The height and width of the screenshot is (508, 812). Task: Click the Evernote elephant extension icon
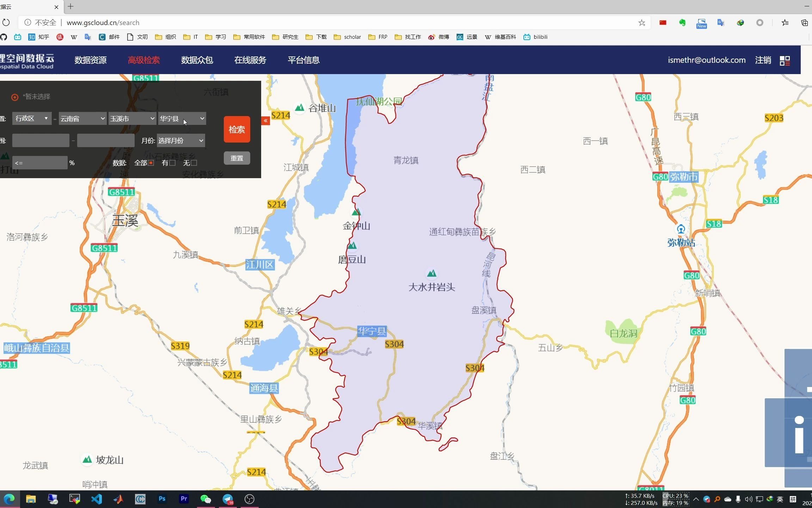point(682,23)
